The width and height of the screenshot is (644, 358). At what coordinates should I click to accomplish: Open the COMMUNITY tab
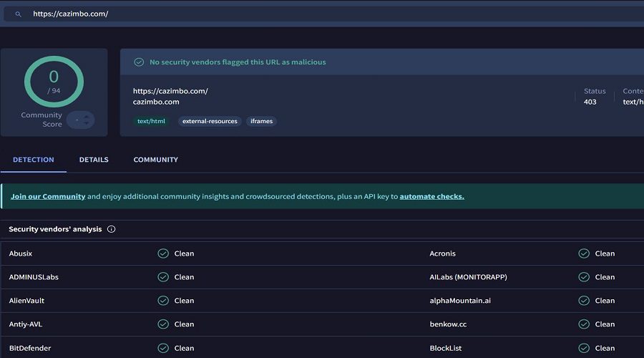pos(156,160)
